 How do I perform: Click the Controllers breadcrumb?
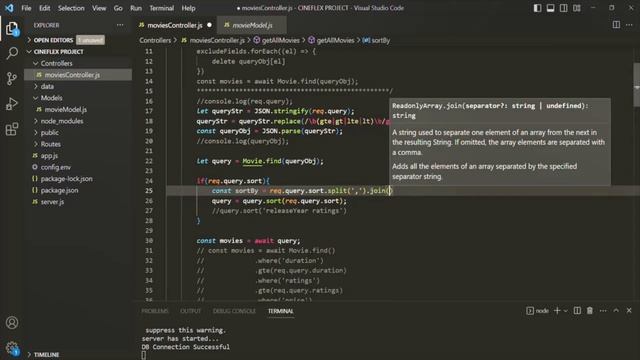point(155,40)
